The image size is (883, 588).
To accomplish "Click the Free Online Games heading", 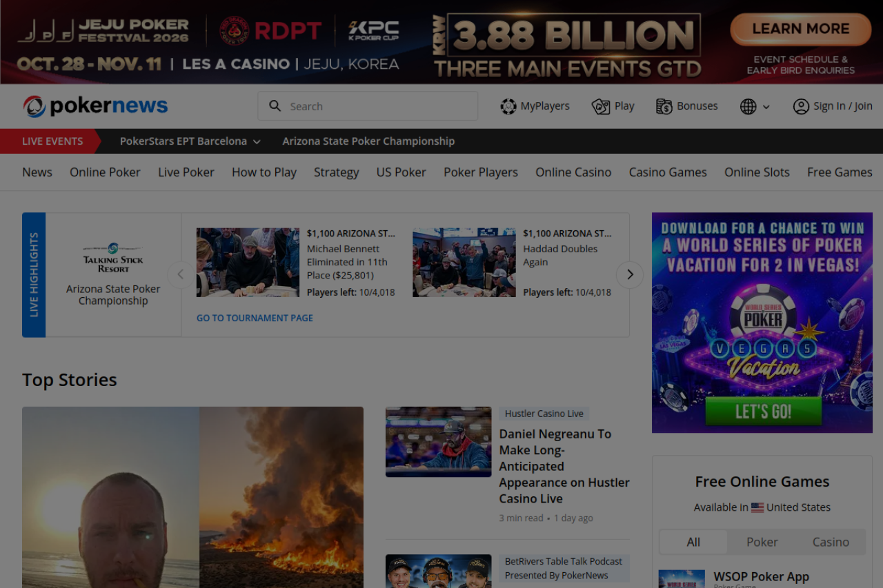I will pyautogui.click(x=762, y=482).
